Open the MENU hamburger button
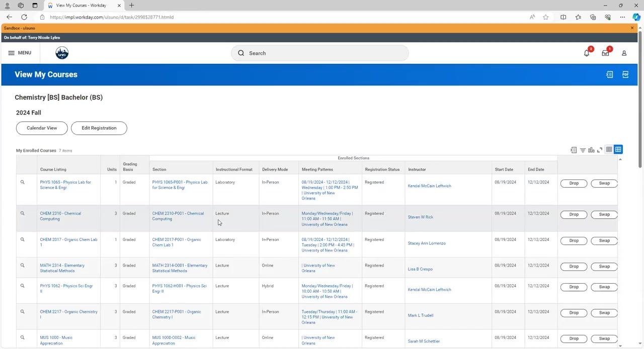This screenshot has width=644, height=349. click(x=20, y=53)
